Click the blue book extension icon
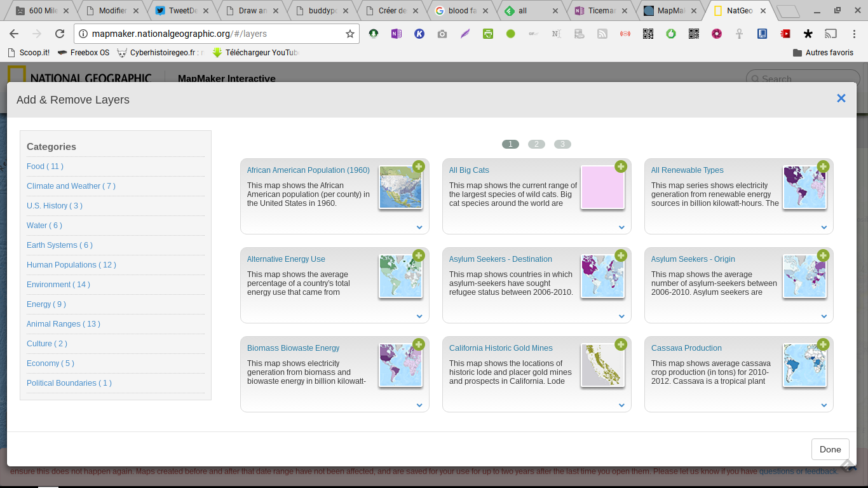Image resolution: width=868 pixels, height=488 pixels. pyautogui.click(x=762, y=34)
